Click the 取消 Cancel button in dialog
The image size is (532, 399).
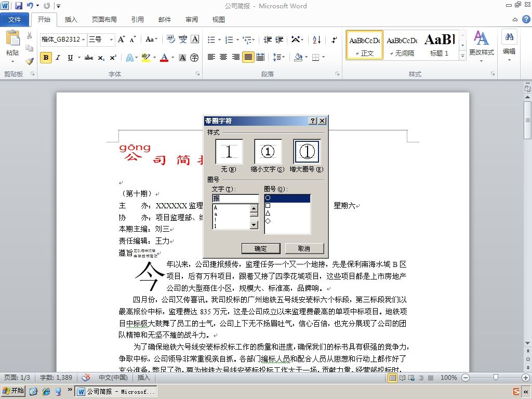point(304,248)
